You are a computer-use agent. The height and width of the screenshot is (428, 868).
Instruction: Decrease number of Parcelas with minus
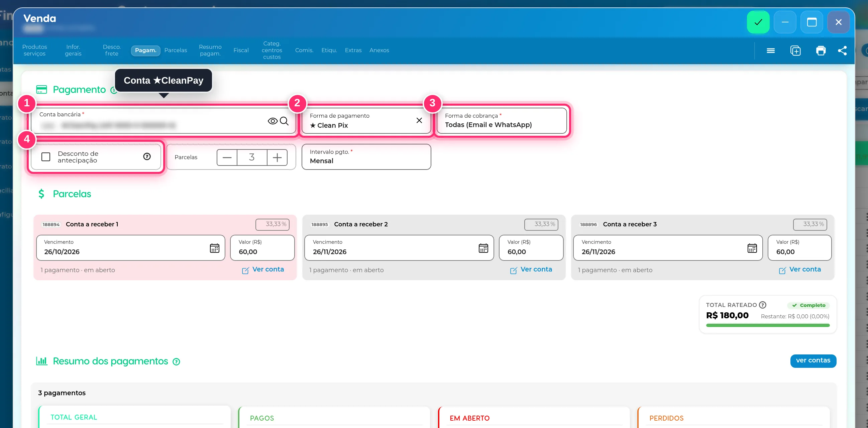coord(227,157)
